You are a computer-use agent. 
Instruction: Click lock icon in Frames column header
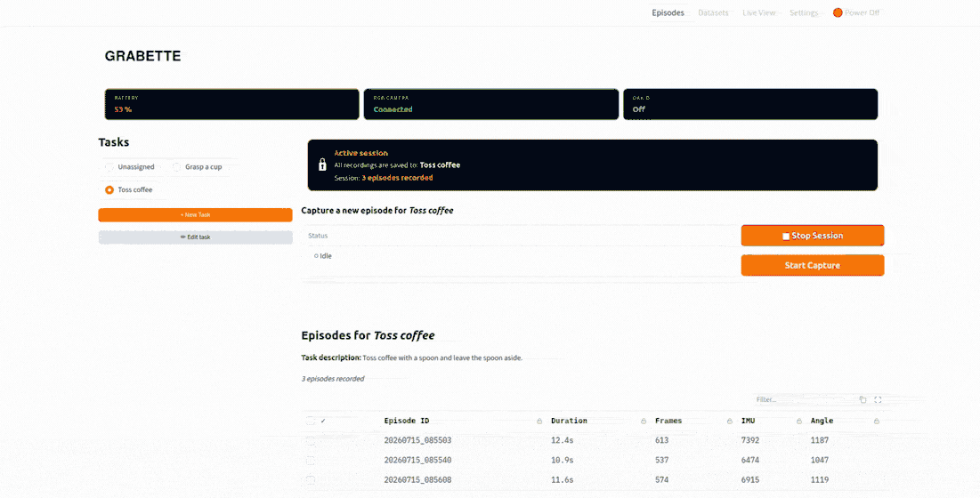729,422
